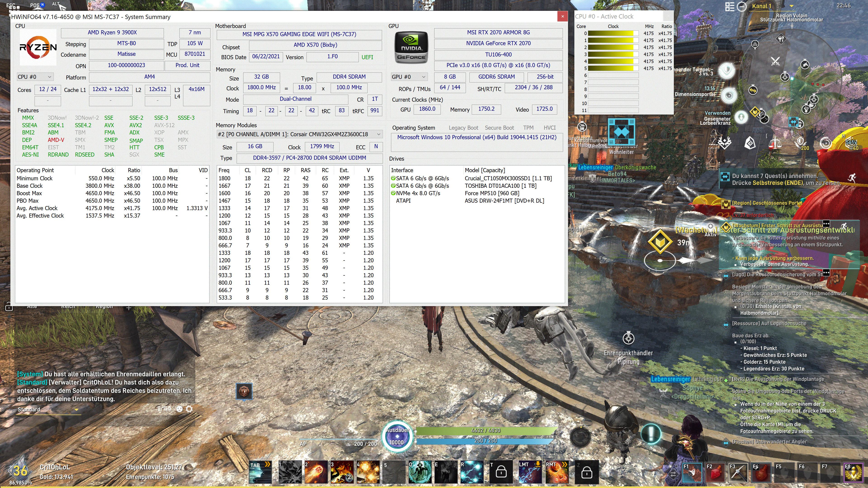
Task: Click the Core 0 clock bar
Action: 613,33
